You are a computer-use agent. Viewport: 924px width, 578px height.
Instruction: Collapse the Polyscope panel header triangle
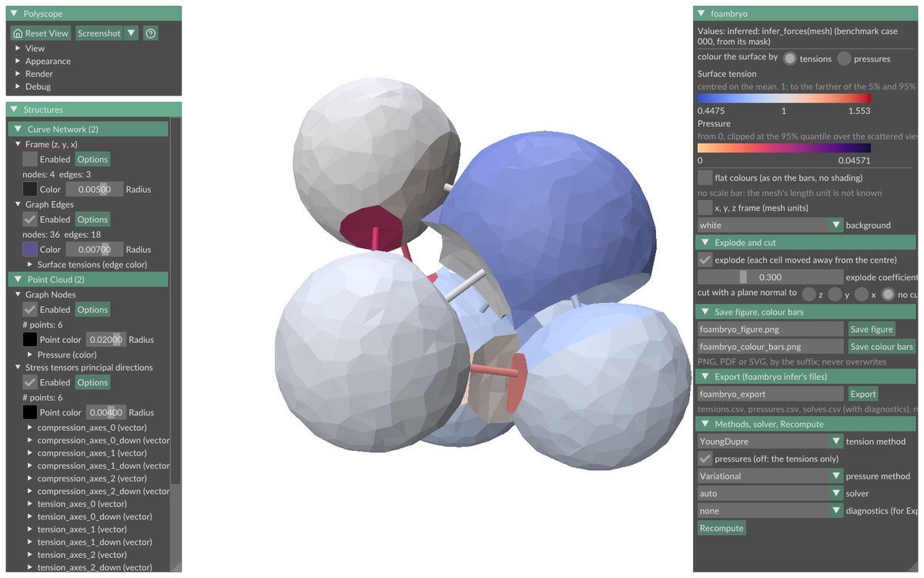pos(14,14)
